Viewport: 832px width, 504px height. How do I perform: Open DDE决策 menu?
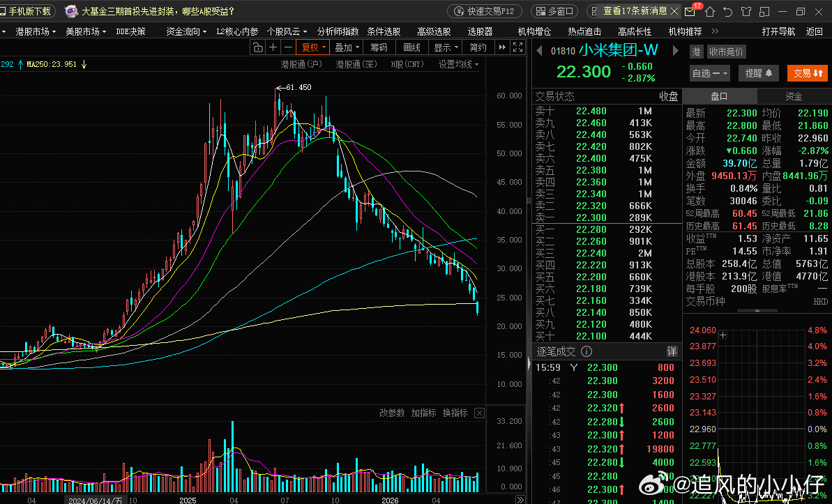[130, 31]
